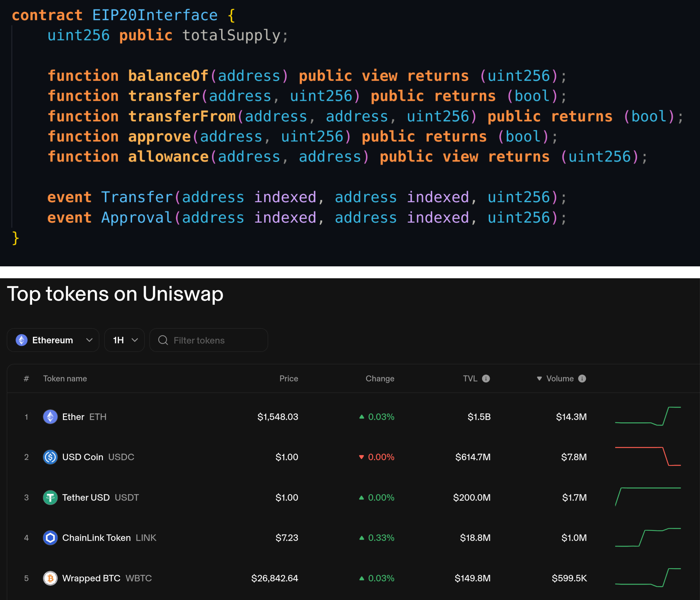Viewport: 700px width, 600px height.
Task: Open the Ether ETH token row
Action: tap(353, 417)
